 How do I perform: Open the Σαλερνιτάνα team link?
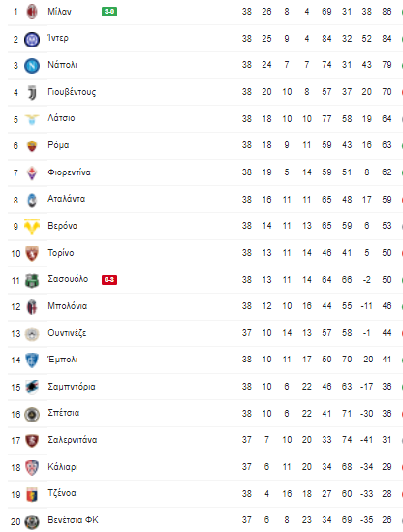tap(73, 440)
